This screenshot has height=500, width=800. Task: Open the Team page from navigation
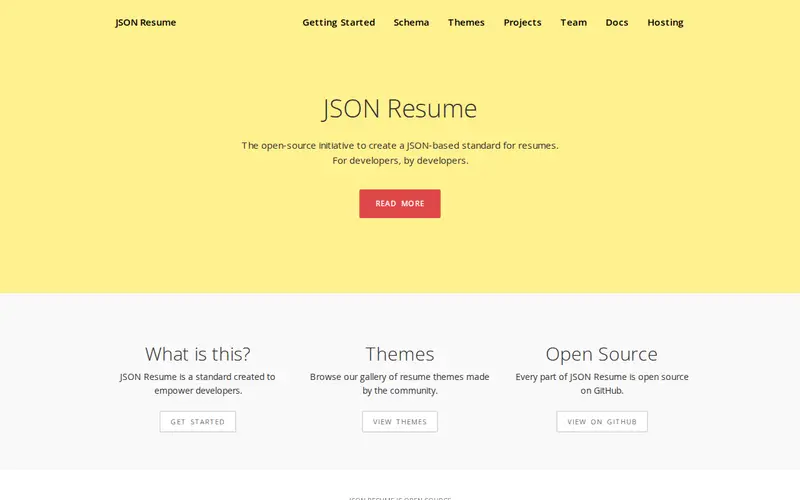tap(573, 22)
